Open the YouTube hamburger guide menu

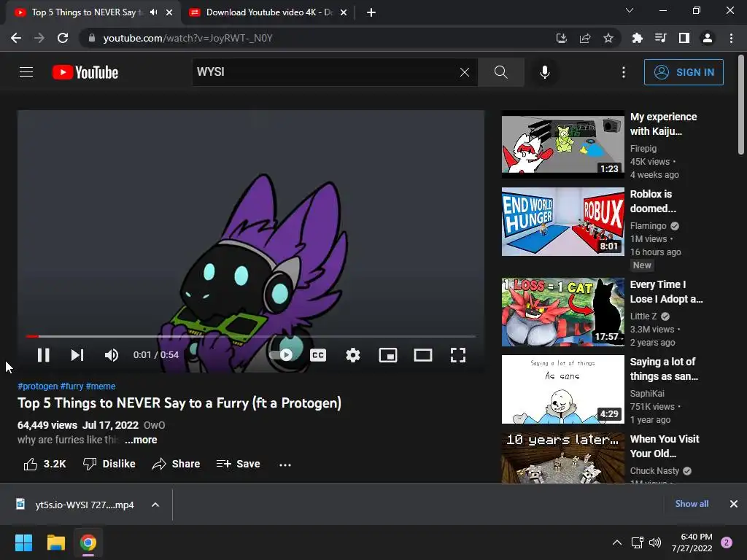(x=26, y=72)
